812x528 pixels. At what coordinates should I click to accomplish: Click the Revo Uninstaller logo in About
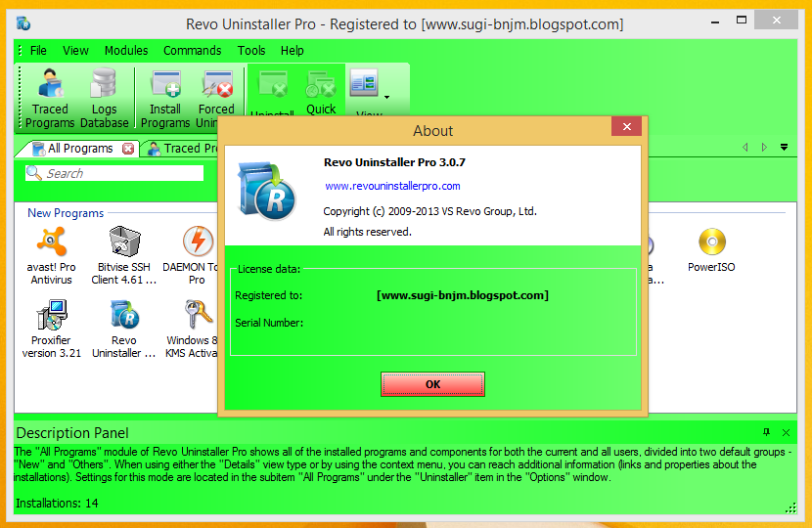pos(267,192)
